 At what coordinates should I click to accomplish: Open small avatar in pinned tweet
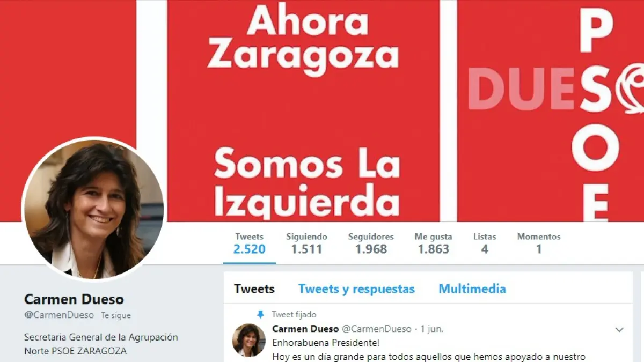click(x=248, y=341)
